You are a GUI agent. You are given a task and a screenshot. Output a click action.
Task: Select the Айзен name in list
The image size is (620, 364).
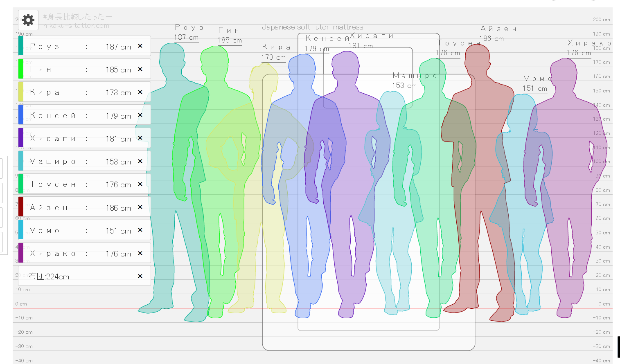tap(49, 208)
